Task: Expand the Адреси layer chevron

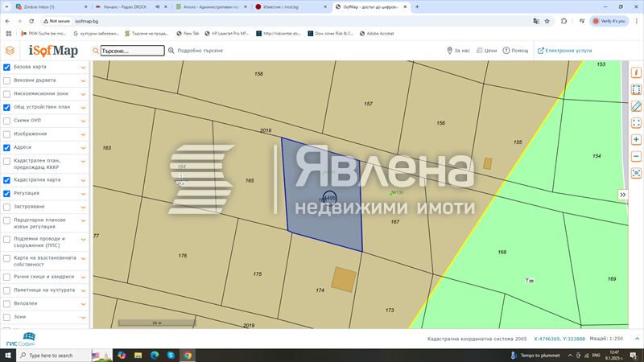Action: coord(84,148)
